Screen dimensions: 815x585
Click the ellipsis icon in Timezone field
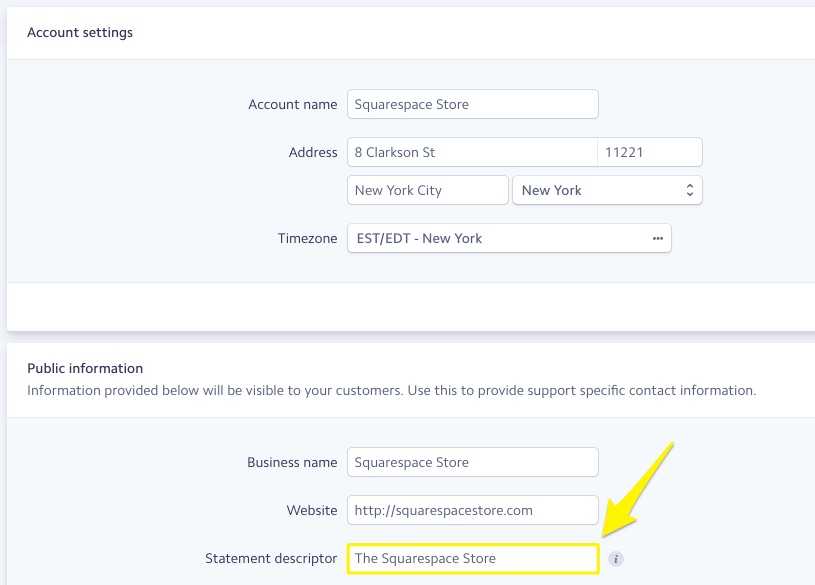657,239
